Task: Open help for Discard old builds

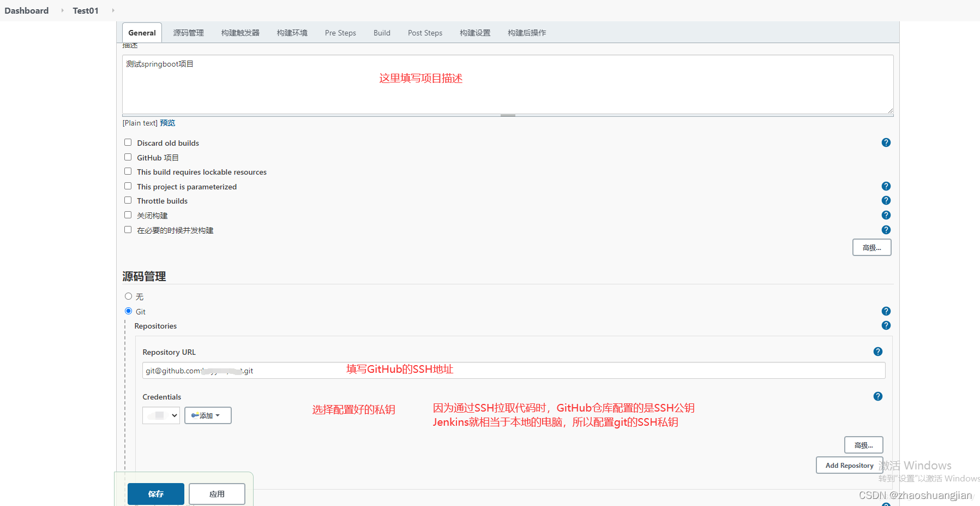Action: 886,142
